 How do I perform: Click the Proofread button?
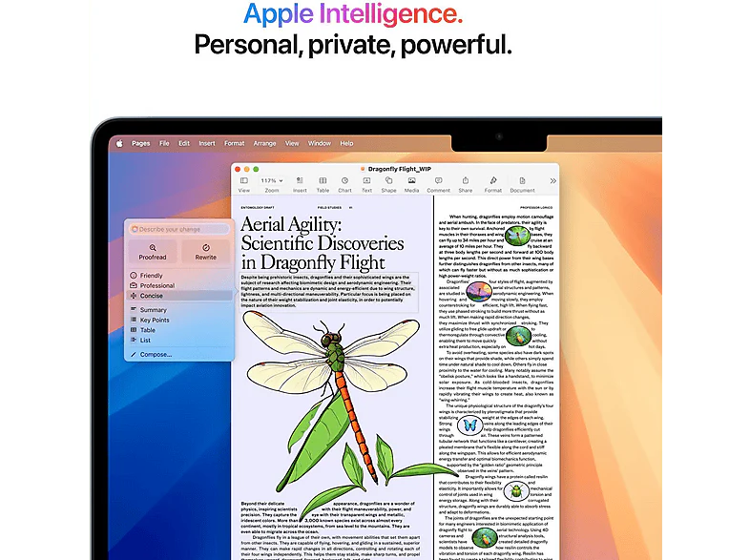click(x=153, y=252)
